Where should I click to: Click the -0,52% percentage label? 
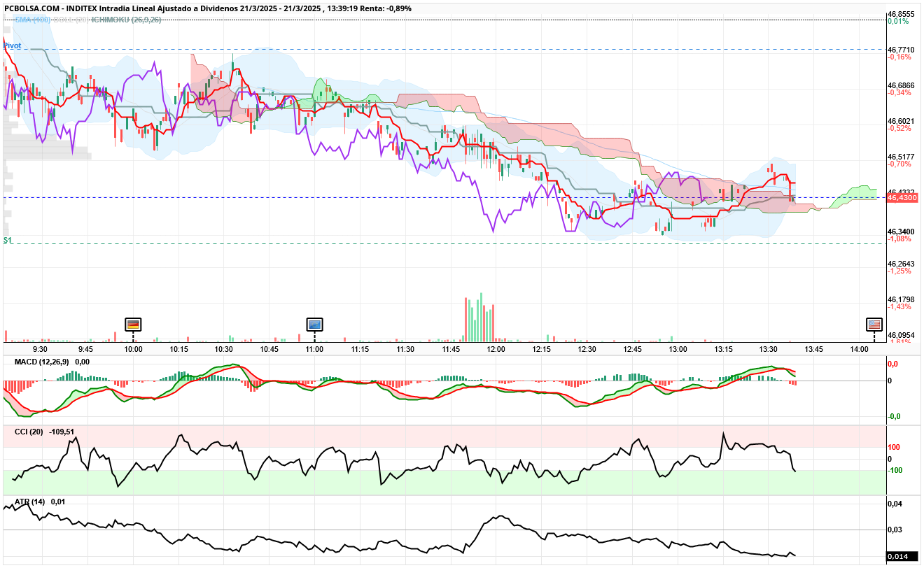pyautogui.click(x=899, y=128)
